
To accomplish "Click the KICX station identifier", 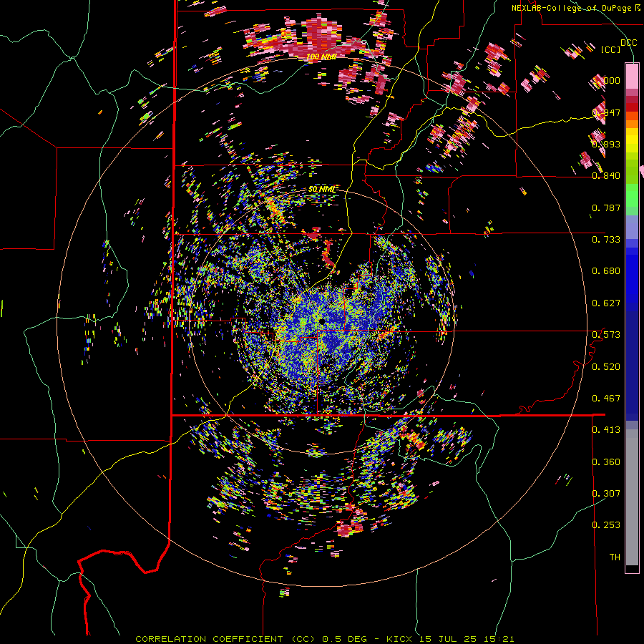I will coord(399,639).
